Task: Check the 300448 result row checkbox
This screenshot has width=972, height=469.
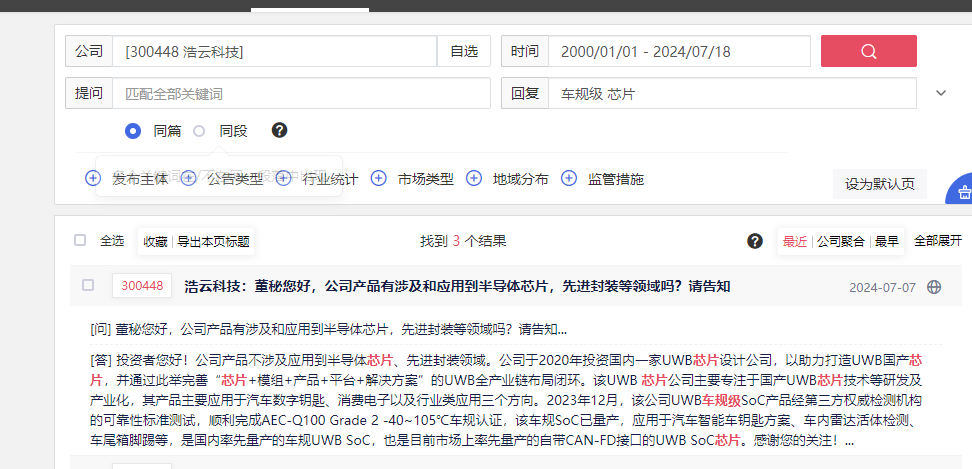Action: pos(88,285)
